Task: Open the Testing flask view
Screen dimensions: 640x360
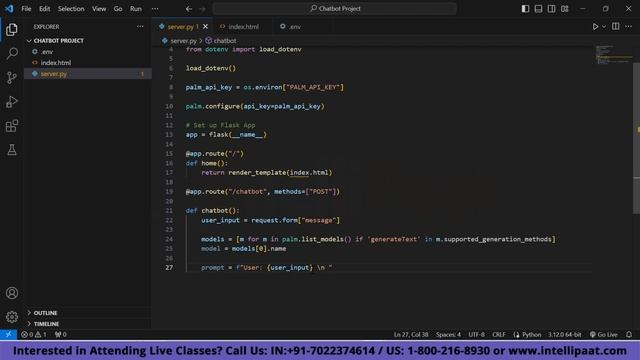Action: [12, 149]
